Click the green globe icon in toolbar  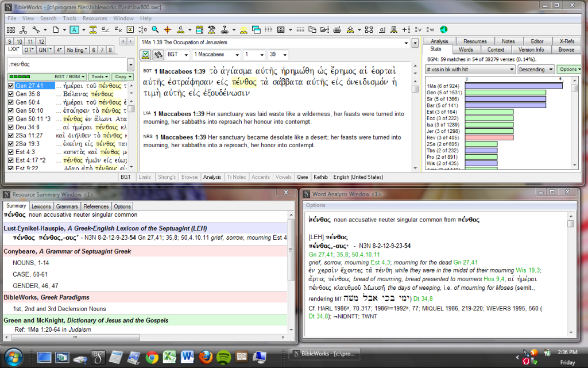(443, 29)
